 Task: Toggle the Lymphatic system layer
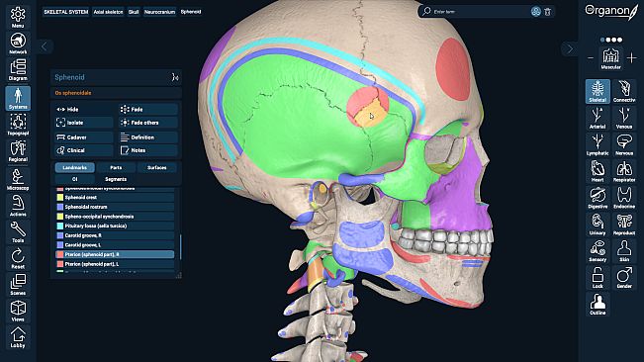coord(598,144)
